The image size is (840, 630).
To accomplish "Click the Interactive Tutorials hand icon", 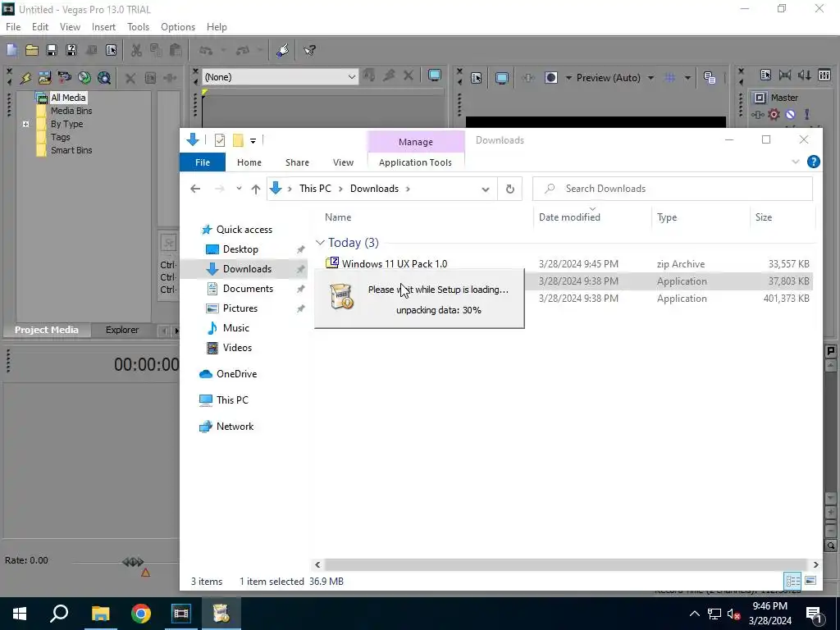I will coord(283,50).
